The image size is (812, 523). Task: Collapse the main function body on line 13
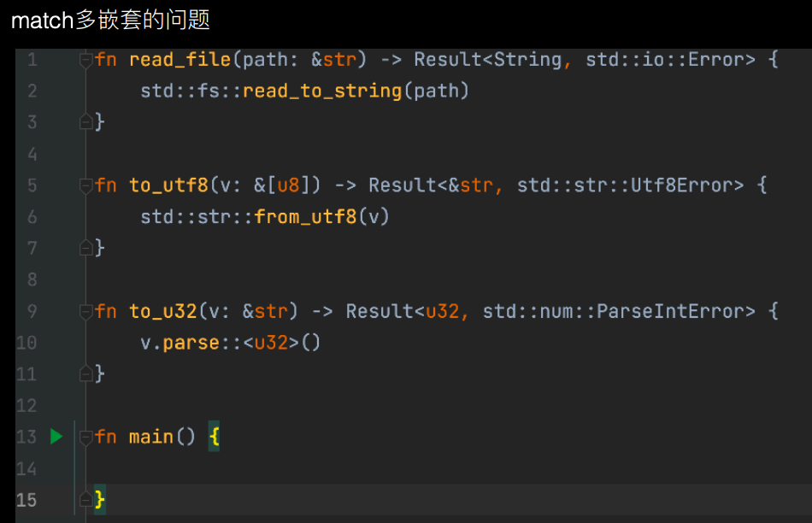(x=85, y=437)
